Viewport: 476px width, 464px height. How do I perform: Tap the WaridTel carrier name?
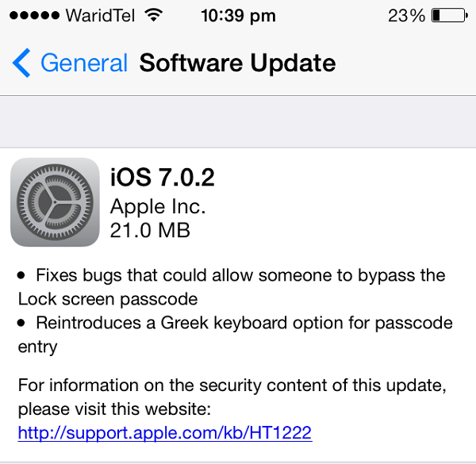[100, 16]
